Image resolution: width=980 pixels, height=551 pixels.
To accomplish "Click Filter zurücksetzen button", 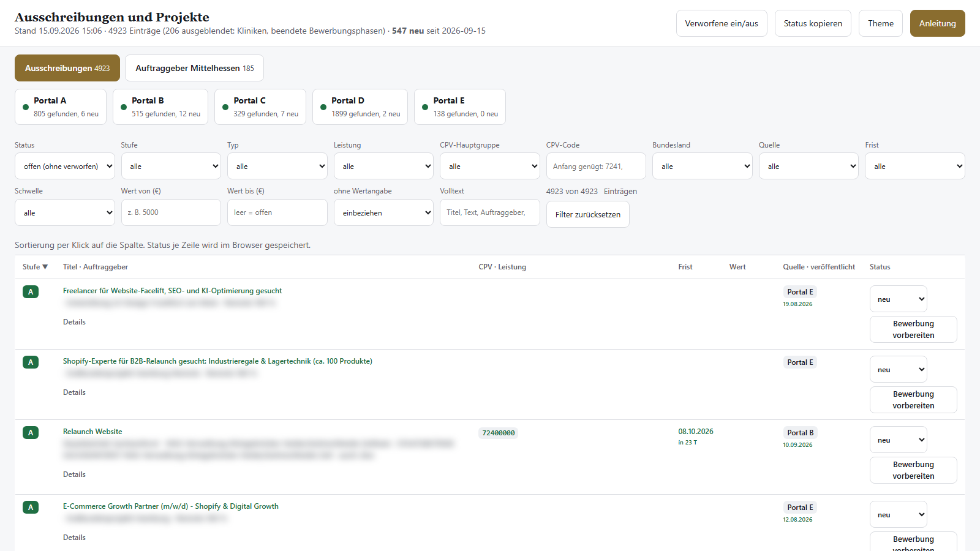I will click(x=588, y=214).
